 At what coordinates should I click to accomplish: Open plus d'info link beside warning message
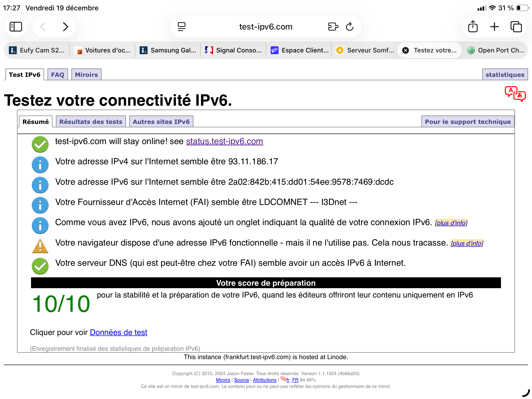(467, 243)
